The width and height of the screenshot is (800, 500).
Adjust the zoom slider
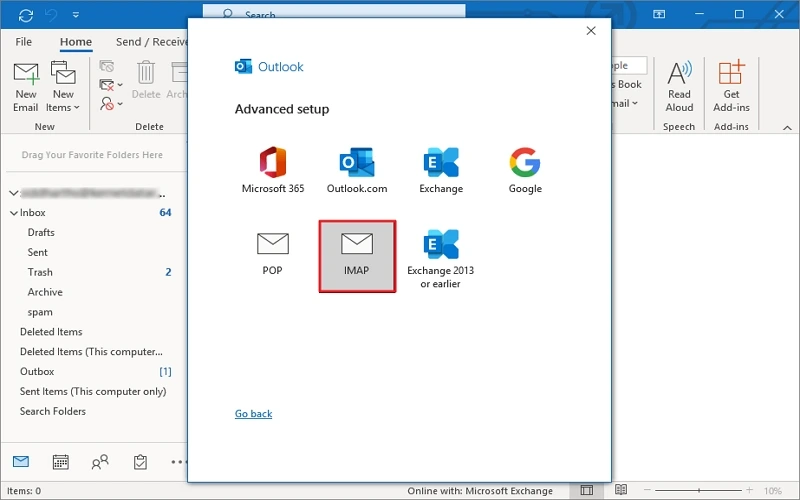[x=698, y=490]
